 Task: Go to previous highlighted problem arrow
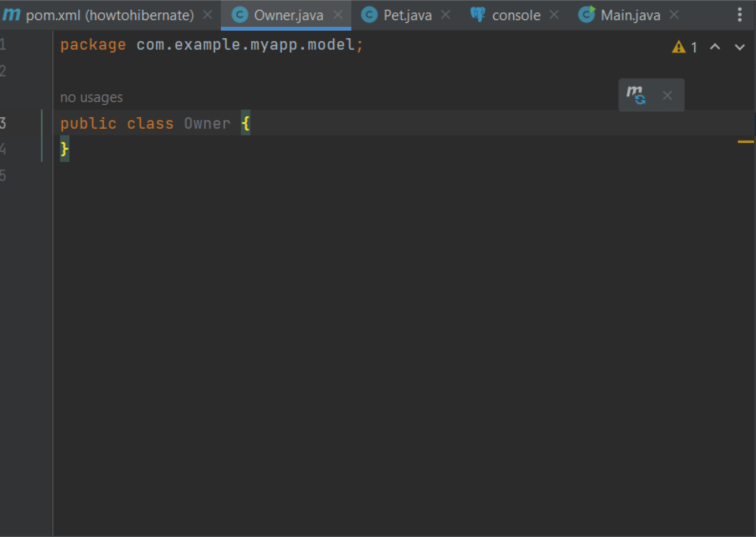click(x=715, y=47)
